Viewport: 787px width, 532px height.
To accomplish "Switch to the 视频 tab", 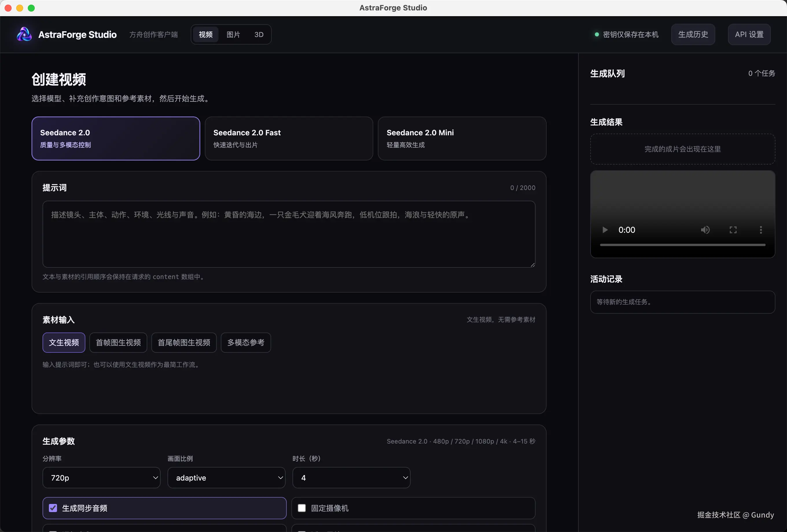I will point(205,34).
